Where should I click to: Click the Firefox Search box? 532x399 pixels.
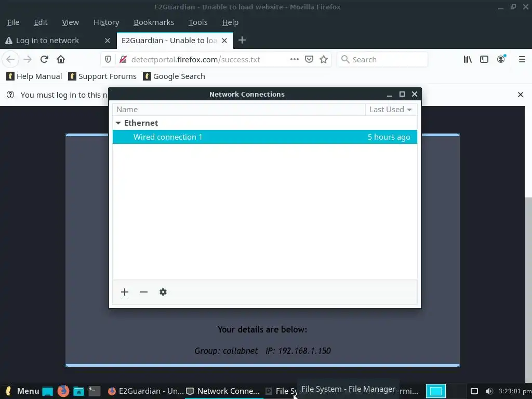(x=382, y=59)
